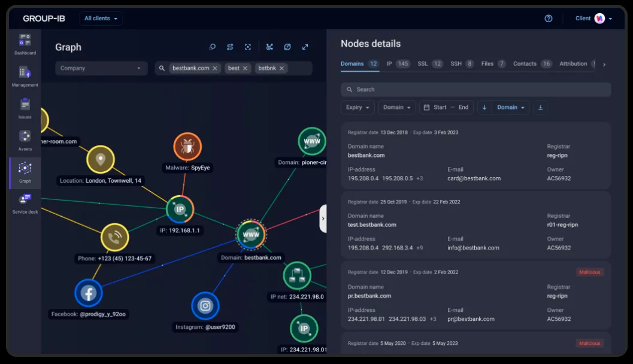Switch to the SSH tab

click(x=462, y=64)
